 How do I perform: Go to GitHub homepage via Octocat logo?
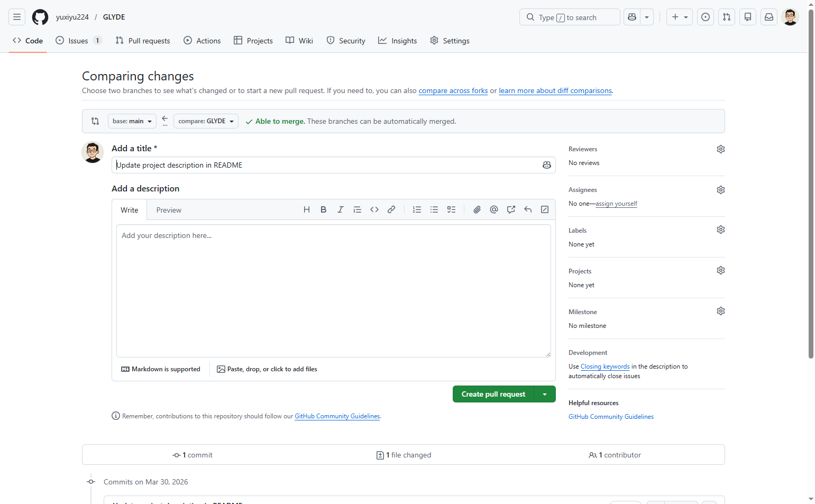(x=40, y=17)
